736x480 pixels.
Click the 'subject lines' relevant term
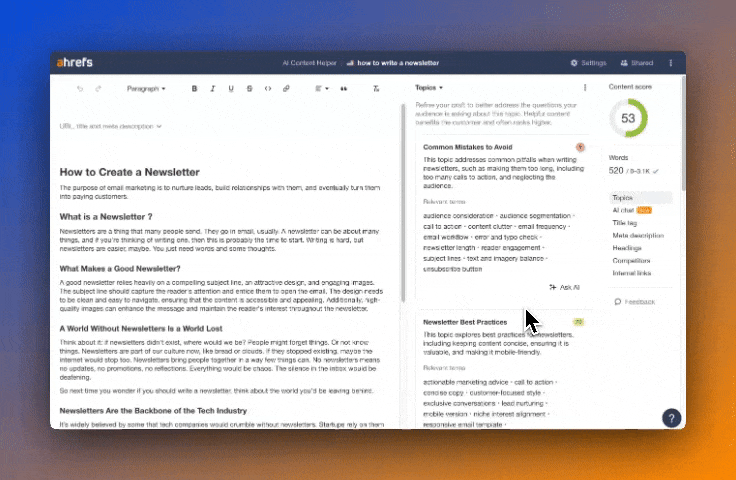click(442, 259)
